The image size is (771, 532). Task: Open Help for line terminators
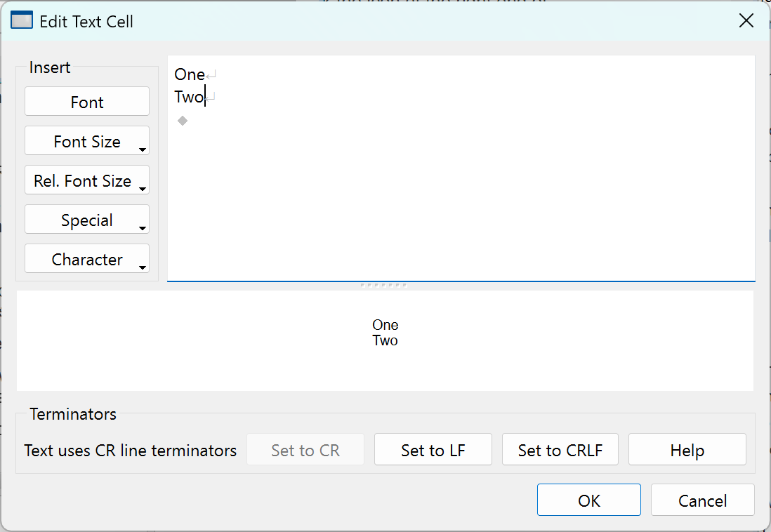(x=687, y=450)
